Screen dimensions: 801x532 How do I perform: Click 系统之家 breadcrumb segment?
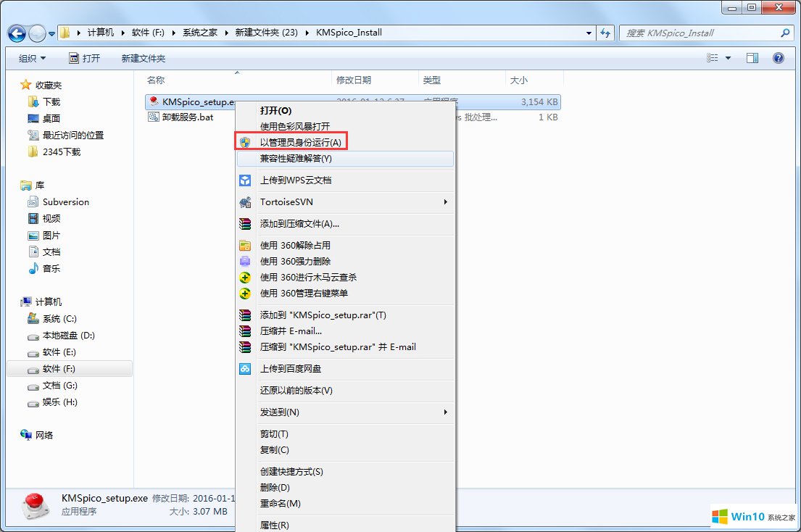pos(200,33)
